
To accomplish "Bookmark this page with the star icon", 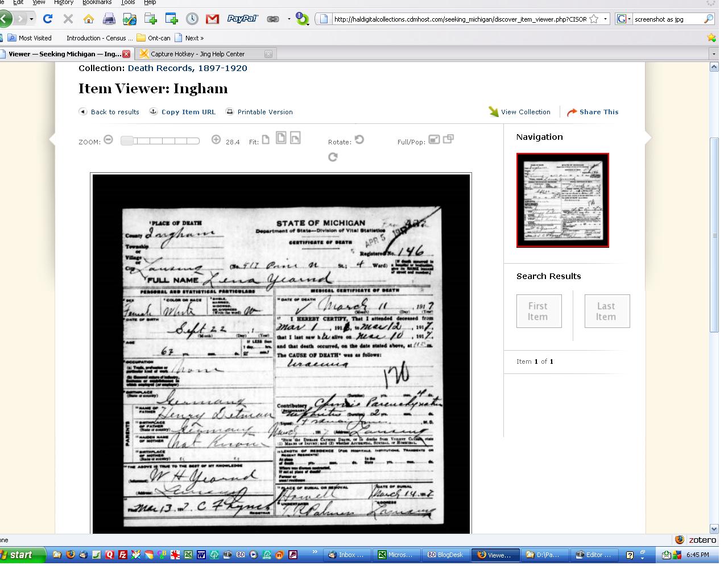I will pyautogui.click(x=594, y=19).
